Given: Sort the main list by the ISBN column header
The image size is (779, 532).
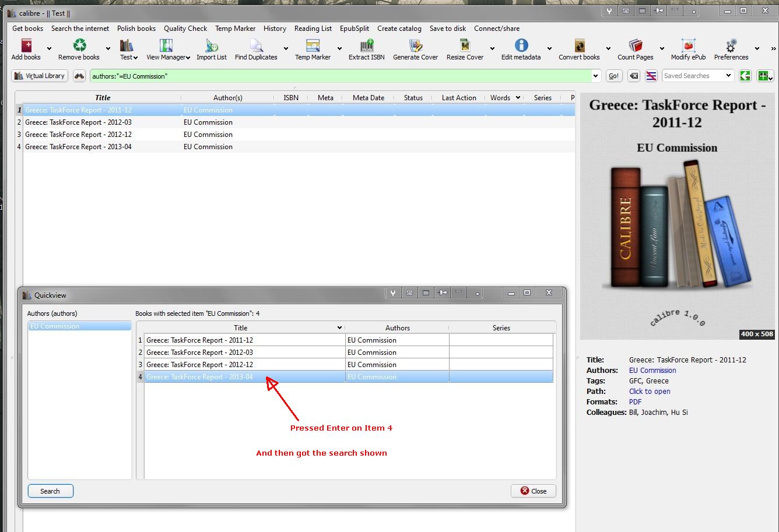Looking at the screenshot, I should coord(291,98).
